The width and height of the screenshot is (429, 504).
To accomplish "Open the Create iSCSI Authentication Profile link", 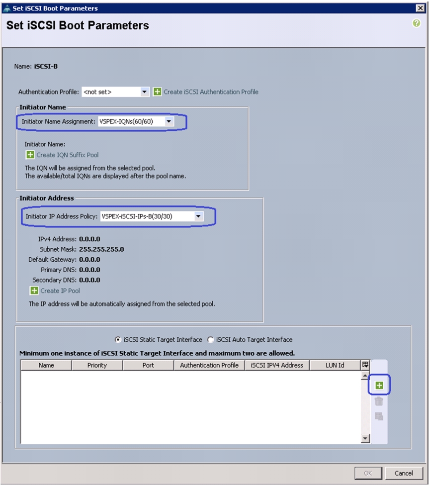I will (211, 92).
